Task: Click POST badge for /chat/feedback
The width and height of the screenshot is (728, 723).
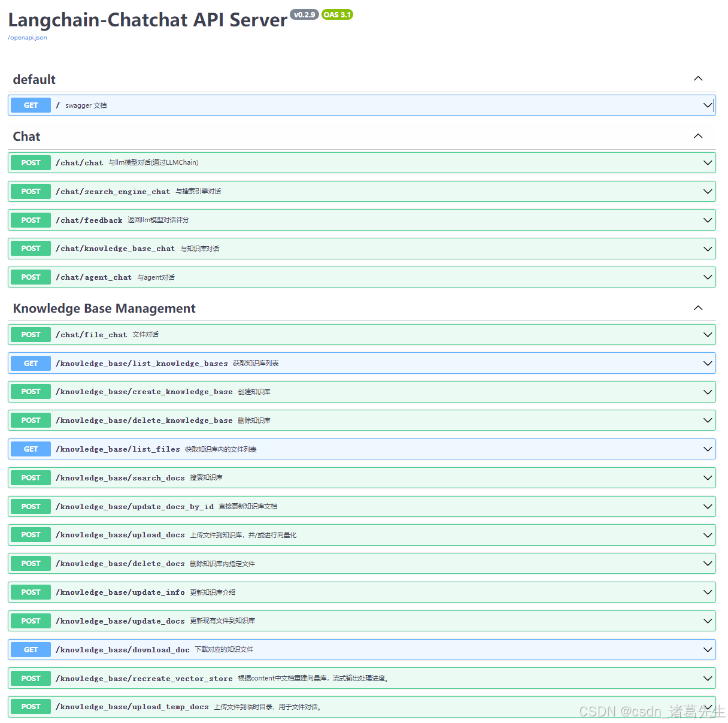Action: tap(31, 220)
